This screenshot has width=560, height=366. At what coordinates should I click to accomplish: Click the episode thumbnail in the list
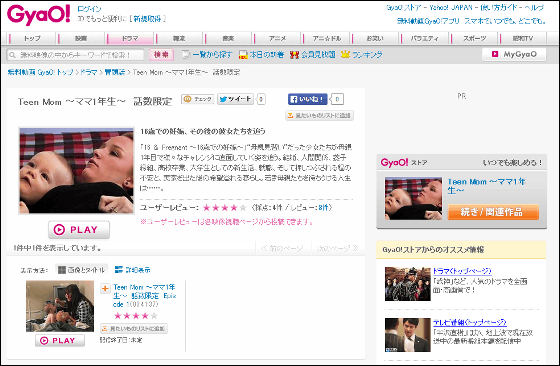(x=60, y=306)
